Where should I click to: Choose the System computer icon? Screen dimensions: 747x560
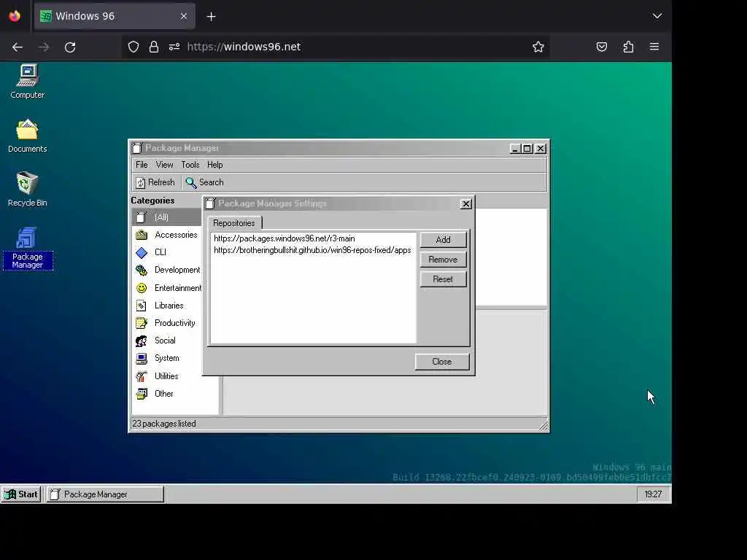142,358
